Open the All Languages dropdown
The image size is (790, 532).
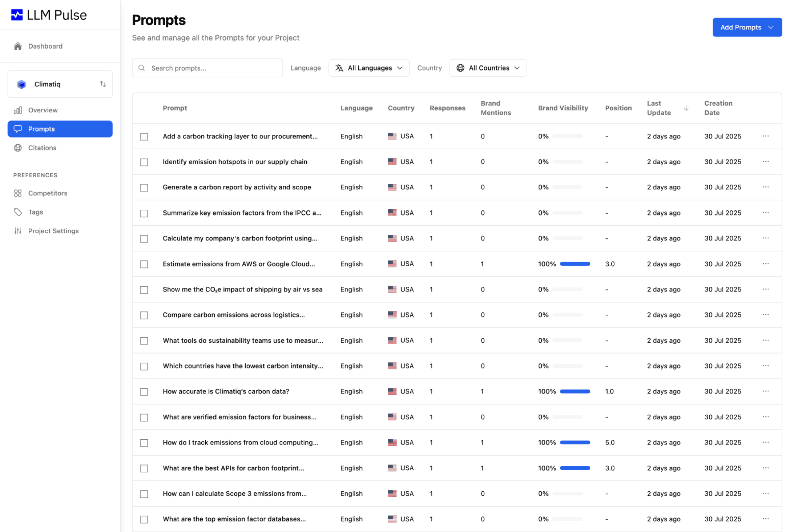coord(369,68)
